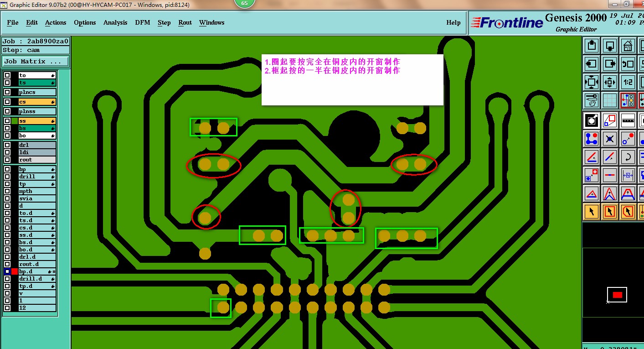Click the pan left icon

point(592,64)
